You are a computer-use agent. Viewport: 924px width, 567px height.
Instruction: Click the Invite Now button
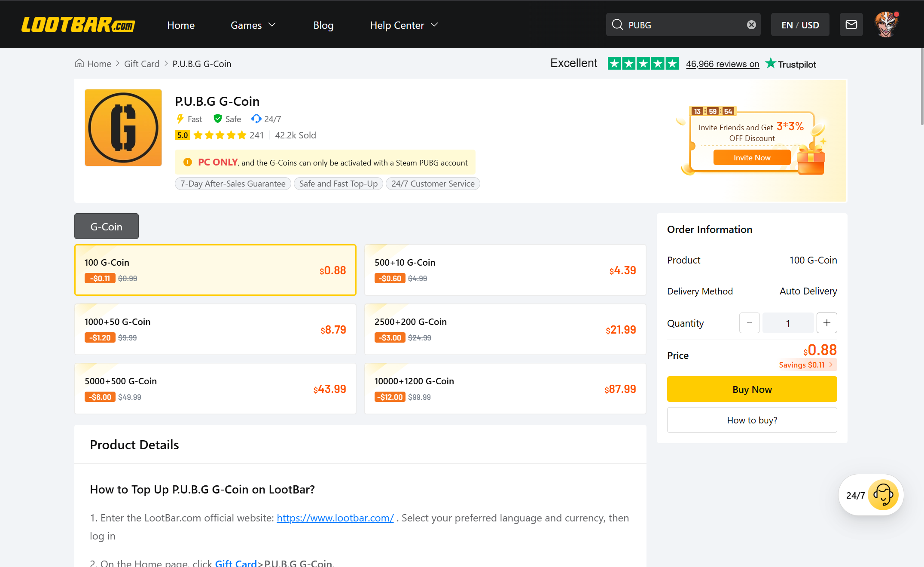(752, 157)
